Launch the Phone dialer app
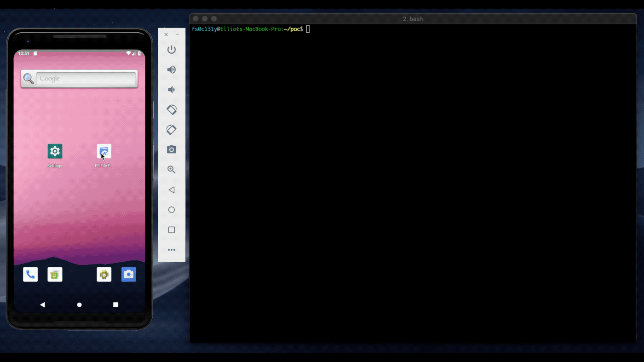Viewport: 644px width, 362px height. (x=30, y=275)
